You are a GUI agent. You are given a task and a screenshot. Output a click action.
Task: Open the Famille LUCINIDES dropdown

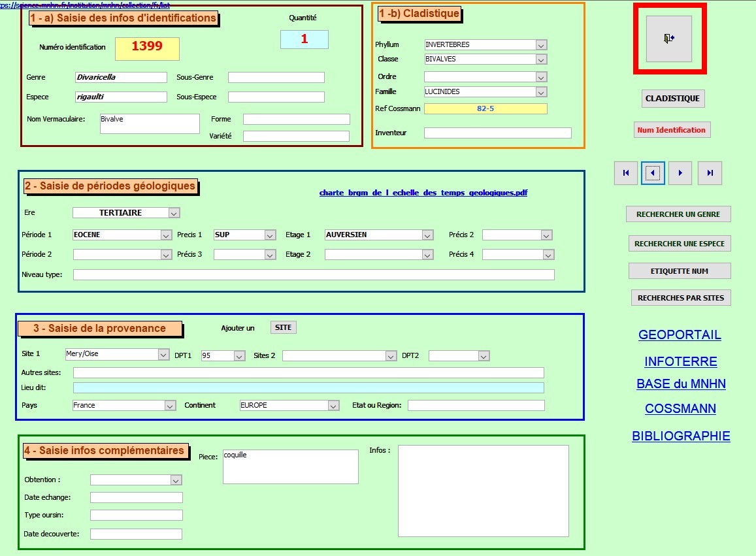[x=541, y=92]
